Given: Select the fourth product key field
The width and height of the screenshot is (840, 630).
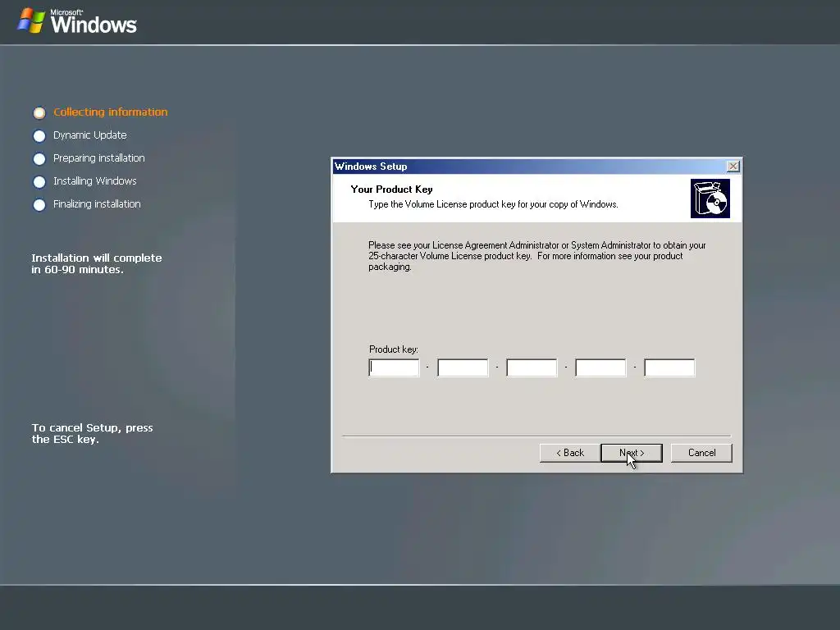Looking at the screenshot, I should click(600, 367).
